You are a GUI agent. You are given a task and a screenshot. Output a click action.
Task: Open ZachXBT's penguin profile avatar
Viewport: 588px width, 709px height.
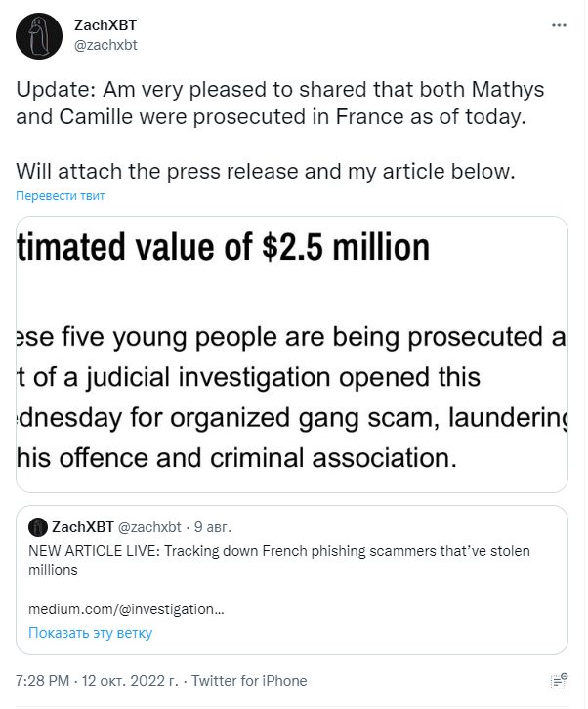[39, 36]
